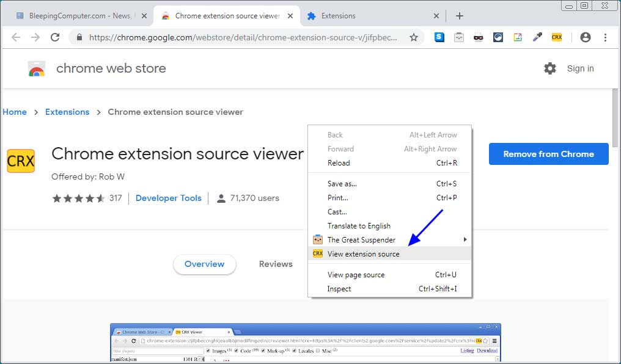Image resolution: width=621 pixels, height=364 pixels.
Task: Click the browser profile avatar icon
Action: [x=586, y=37]
